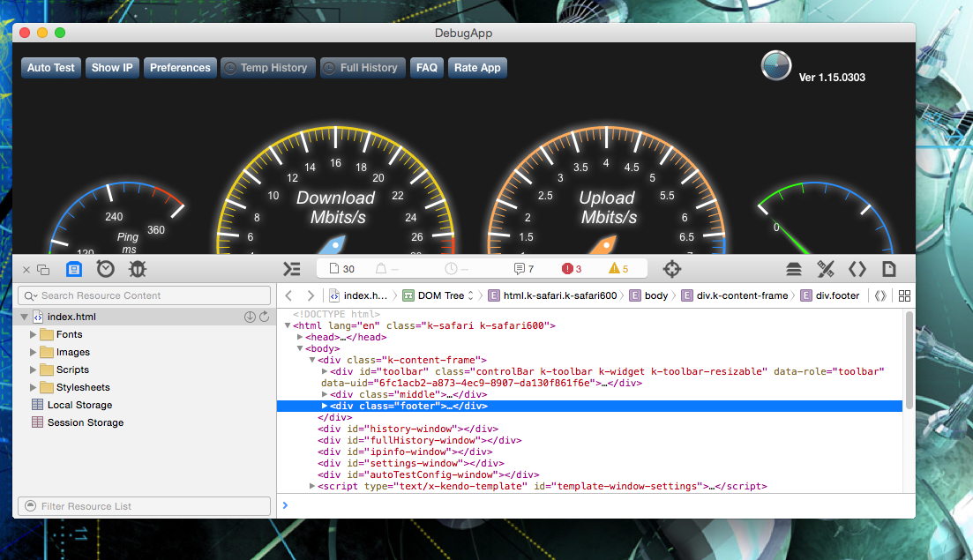Expand the Scripts folder

[34, 370]
